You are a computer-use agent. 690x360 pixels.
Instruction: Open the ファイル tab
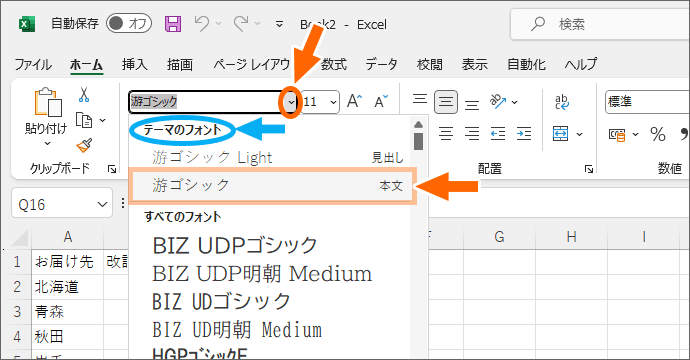coord(33,64)
